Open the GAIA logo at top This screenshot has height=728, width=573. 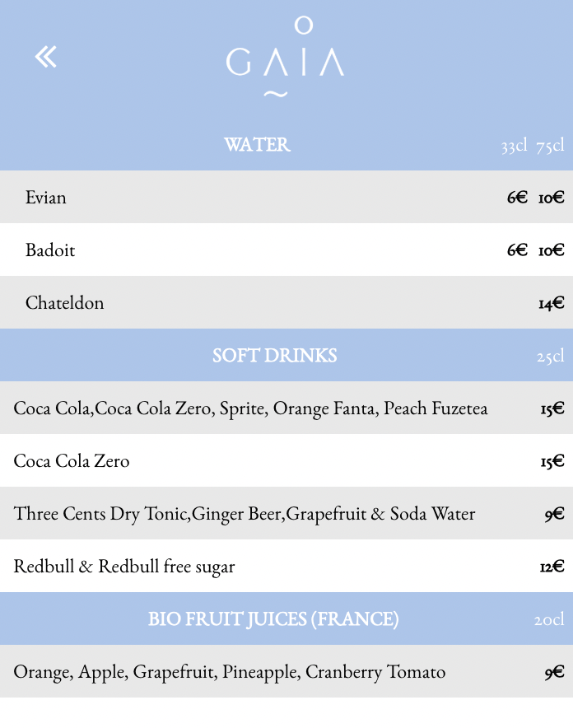(x=286, y=58)
